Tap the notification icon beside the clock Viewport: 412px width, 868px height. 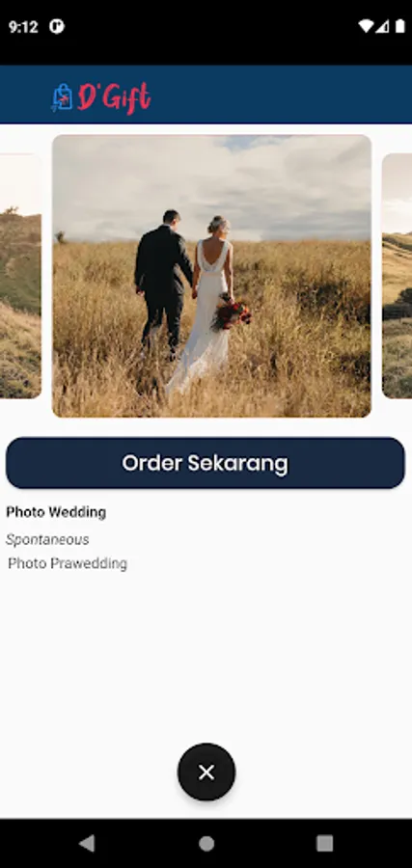57,26
